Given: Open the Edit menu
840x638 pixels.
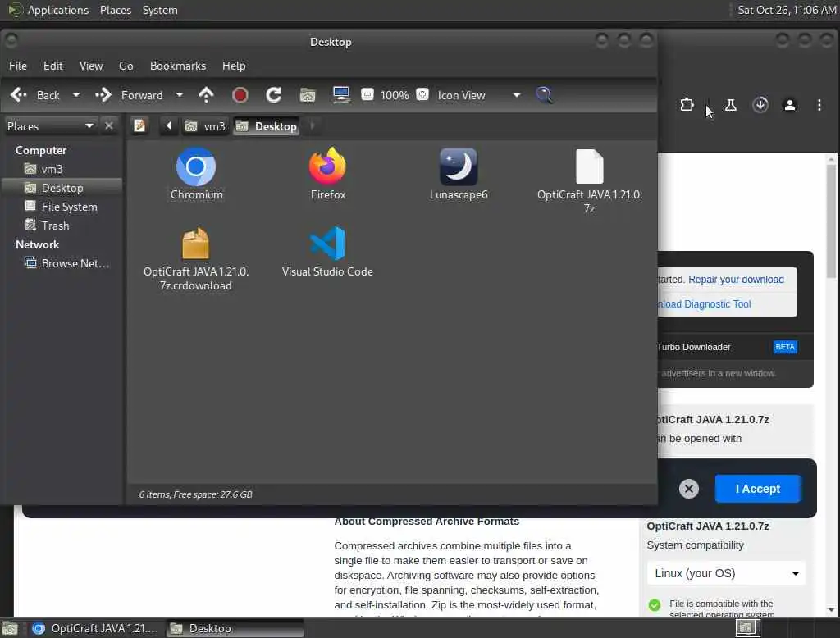Looking at the screenshot, I should [53, 66].
